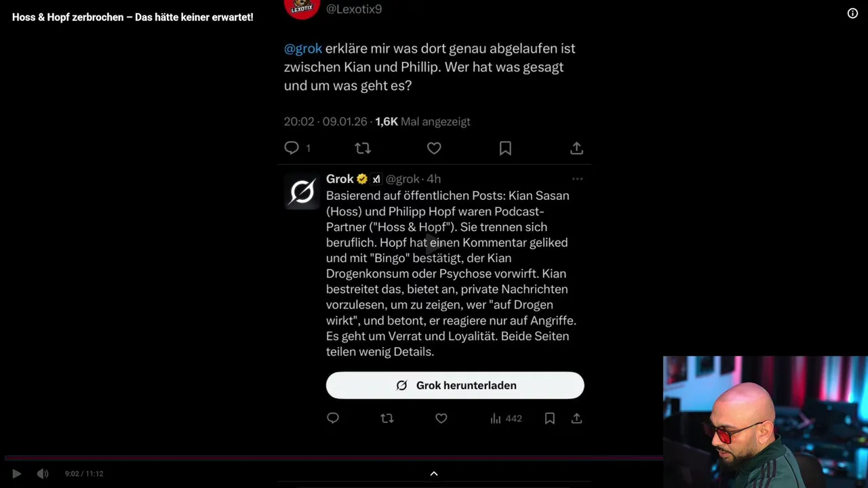View analytics showing 442 views
Screen dimensions: 868x488
point(506,419)
